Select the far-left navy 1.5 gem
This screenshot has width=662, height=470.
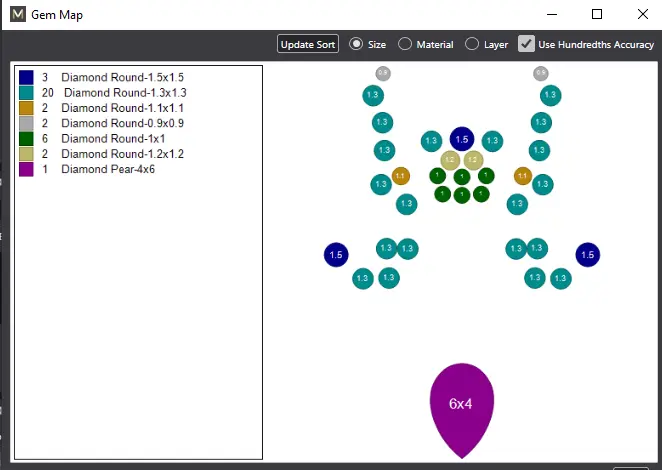pos(336,255)
